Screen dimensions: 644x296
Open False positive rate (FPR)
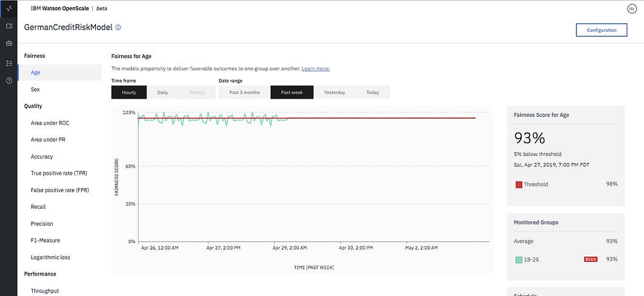click(x=59, y=190)
